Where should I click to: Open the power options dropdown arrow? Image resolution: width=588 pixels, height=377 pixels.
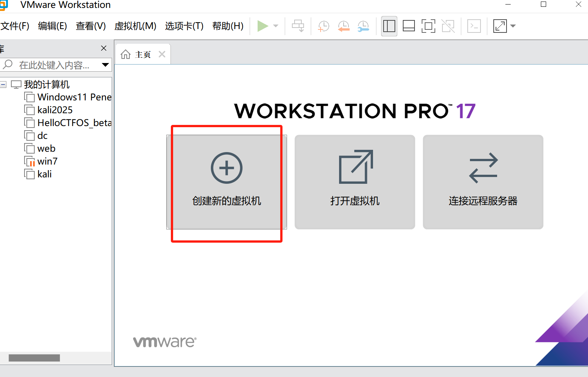pos(275,26)
